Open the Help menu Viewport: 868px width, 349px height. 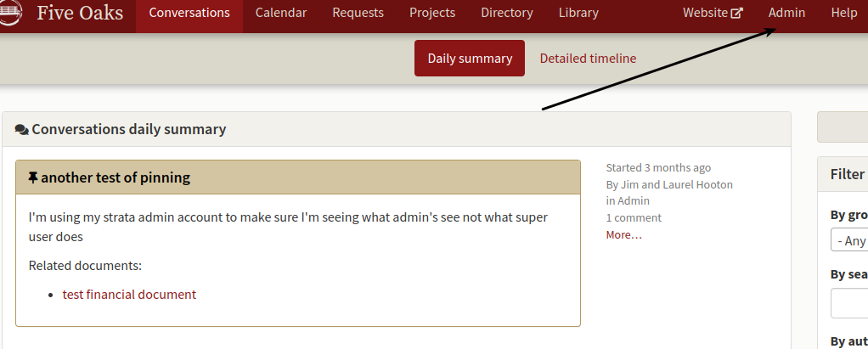pos(843,13)
